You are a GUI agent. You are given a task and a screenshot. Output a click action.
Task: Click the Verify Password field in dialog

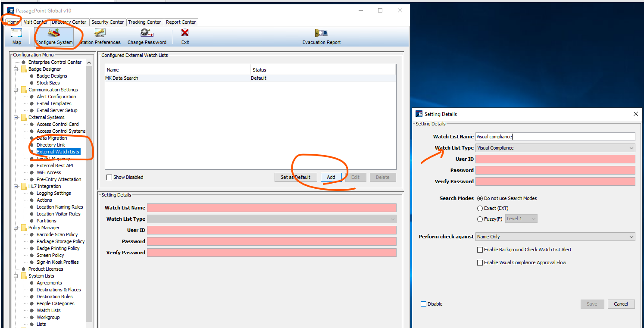pyautogui.click(x=555, y=181)
